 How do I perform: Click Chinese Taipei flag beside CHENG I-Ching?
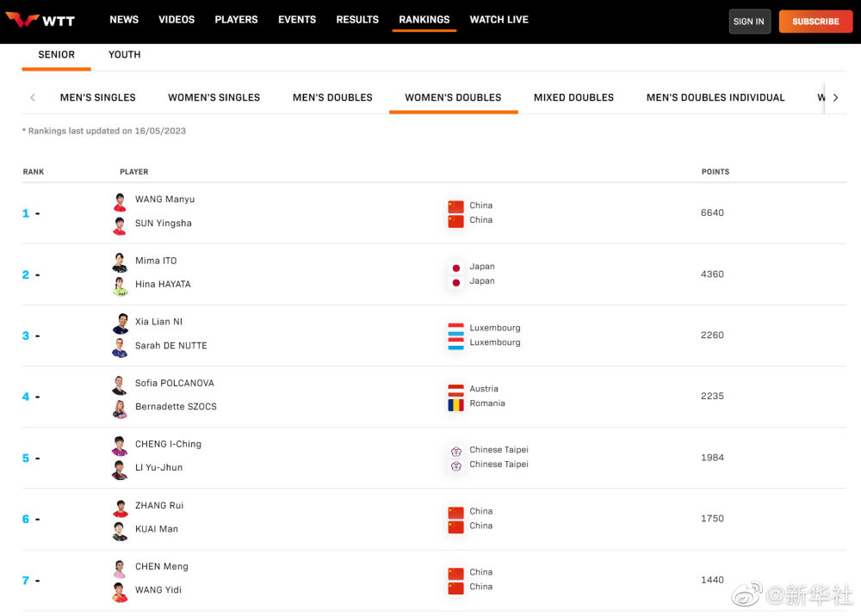click(x=455, y=452)
